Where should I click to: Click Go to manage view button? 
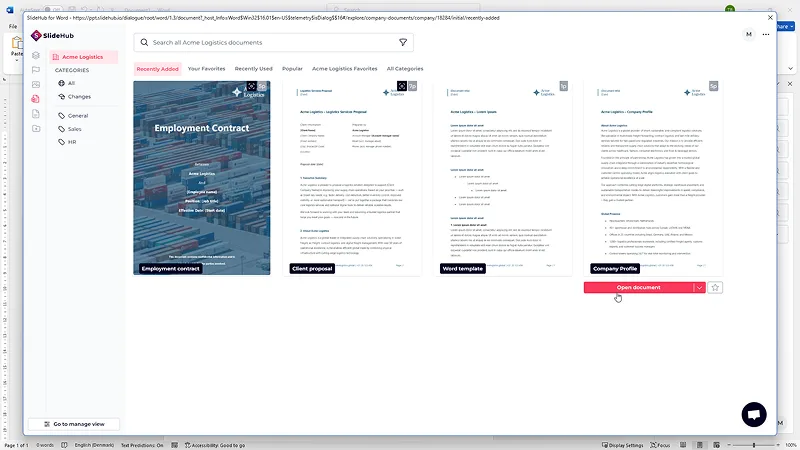tap(74, 424)
